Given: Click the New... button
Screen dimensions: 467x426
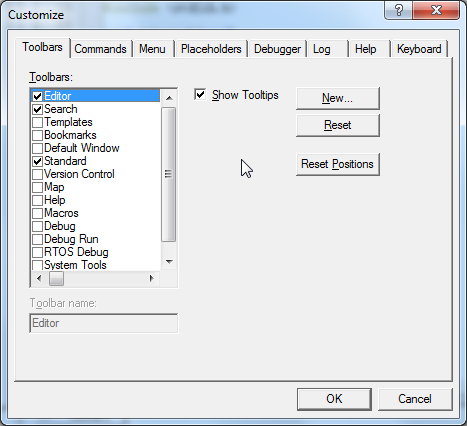Looking at the screenshot, I should (337, 98).
